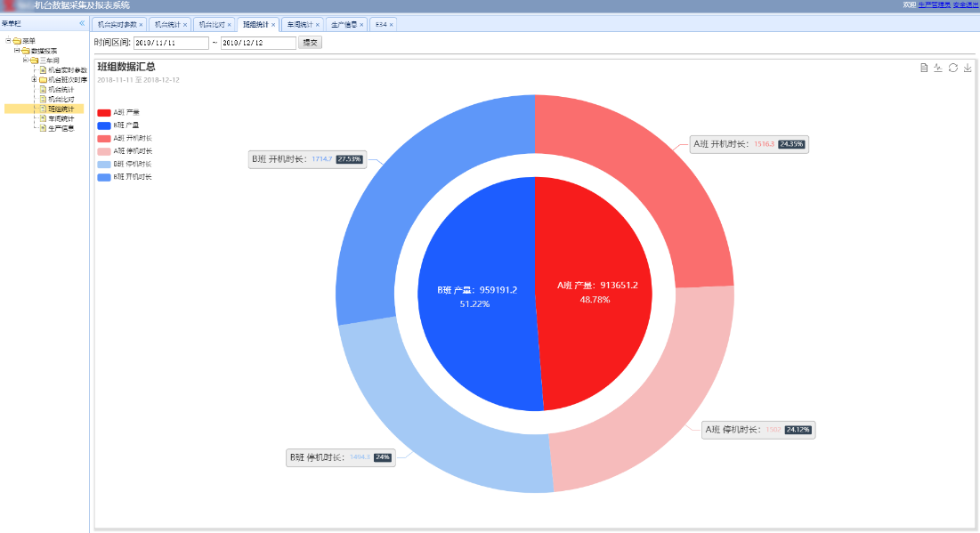Click the line chart magic type icon
Image resolution: width=980 pixels, height=533 pixels.
pyautogui.click(x=938, y=68)
